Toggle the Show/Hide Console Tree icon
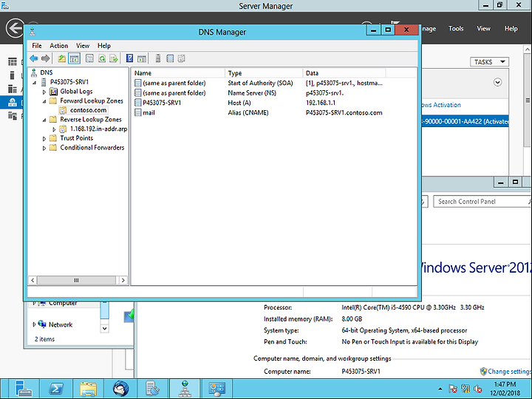Image resolution: width=532 pixels, height=399 pixels. coord(74,58)
